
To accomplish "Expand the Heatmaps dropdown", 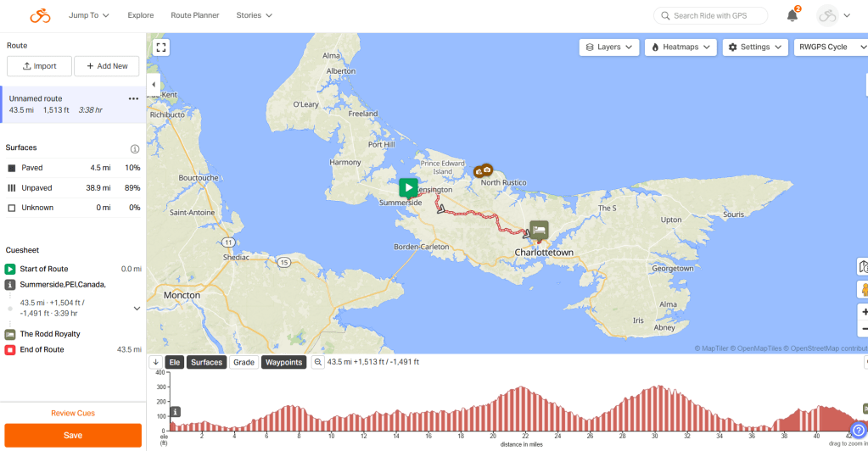I will [x=680, y=47].
